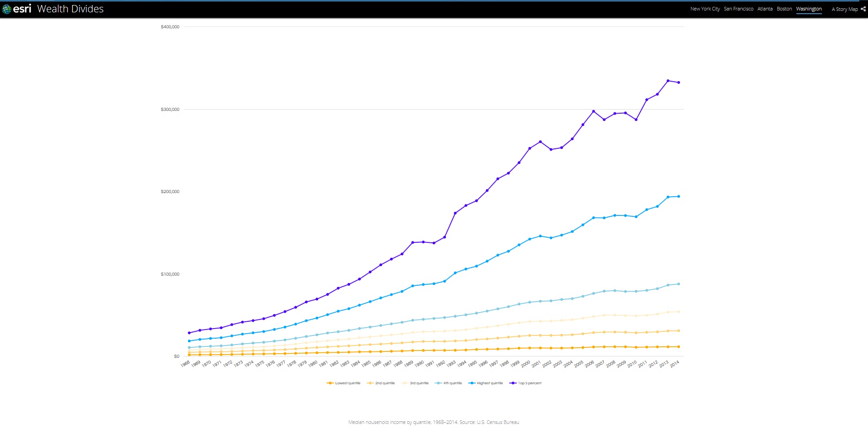This screenshot has height=434, width=868.
Task: Toggle the Highest quintile series label
Action: coord(490,383)
